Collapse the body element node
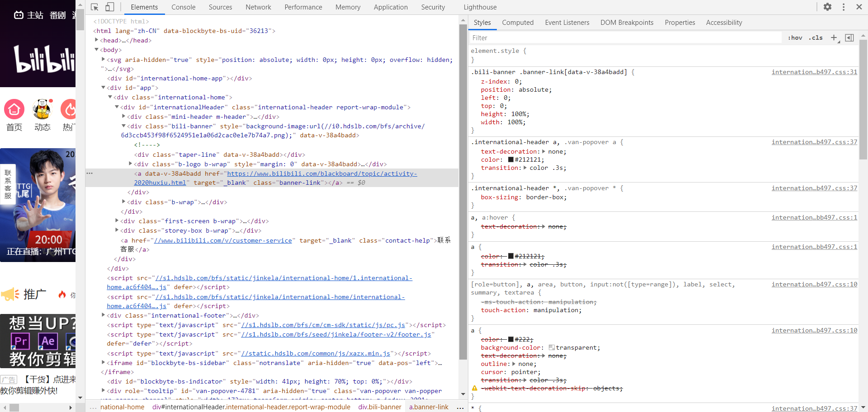This screenshot has width=868, height=412. pos(97,50)
